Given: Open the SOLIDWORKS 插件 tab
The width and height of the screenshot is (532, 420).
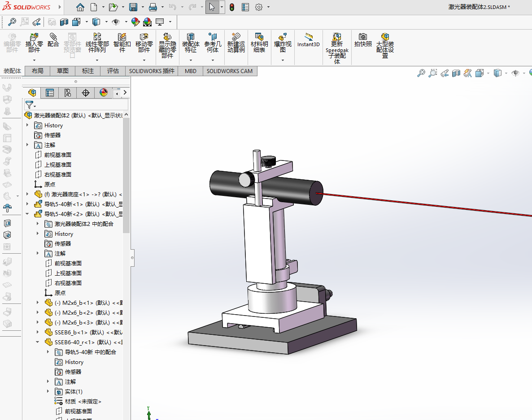Looking at the screenshot, I should (152, 71).
